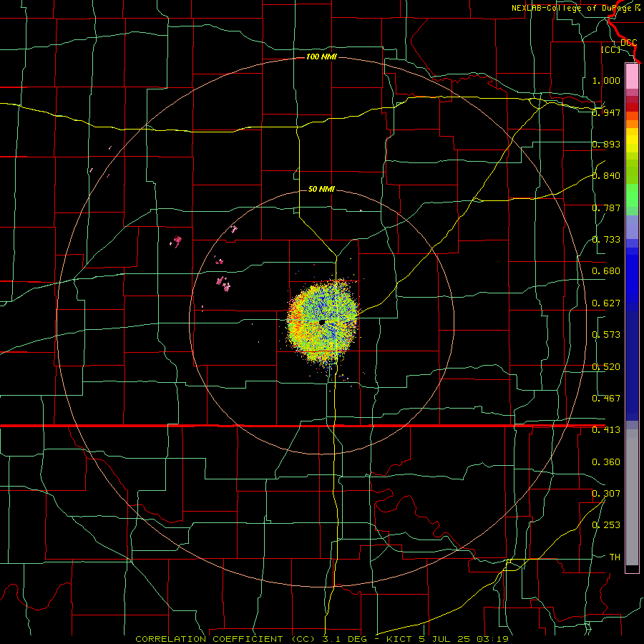Viewport: 644px width, 644px height.
Task: Click the bright green segment of the color bar
Action: tap(632, 195)
